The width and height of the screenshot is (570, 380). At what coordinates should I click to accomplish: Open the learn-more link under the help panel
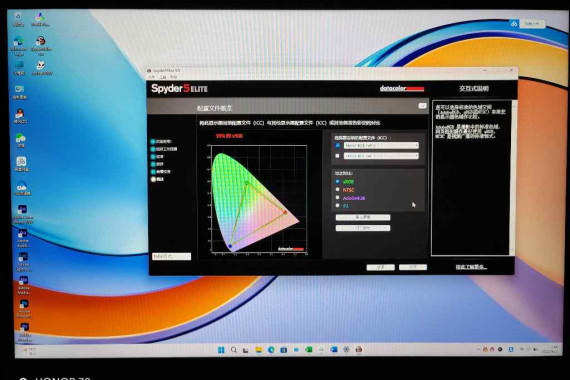point(471,267)
